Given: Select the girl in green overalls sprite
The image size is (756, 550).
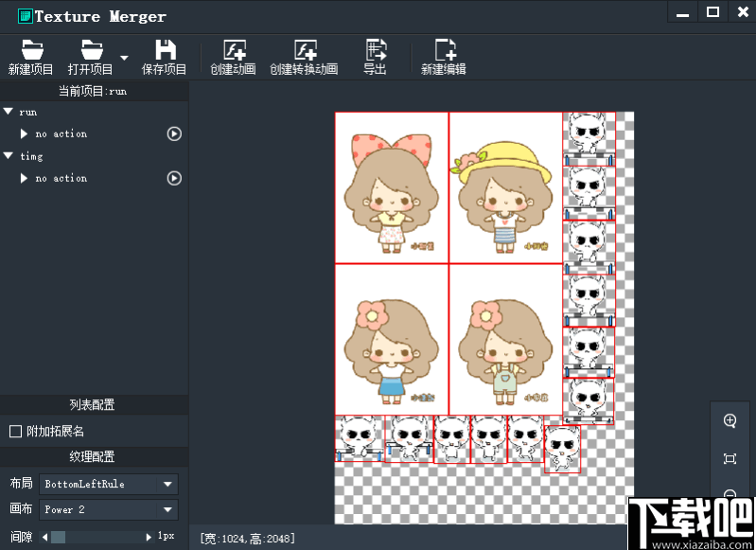Looking at the screenshot, I should pyautogui.click(x=506, y=340).
